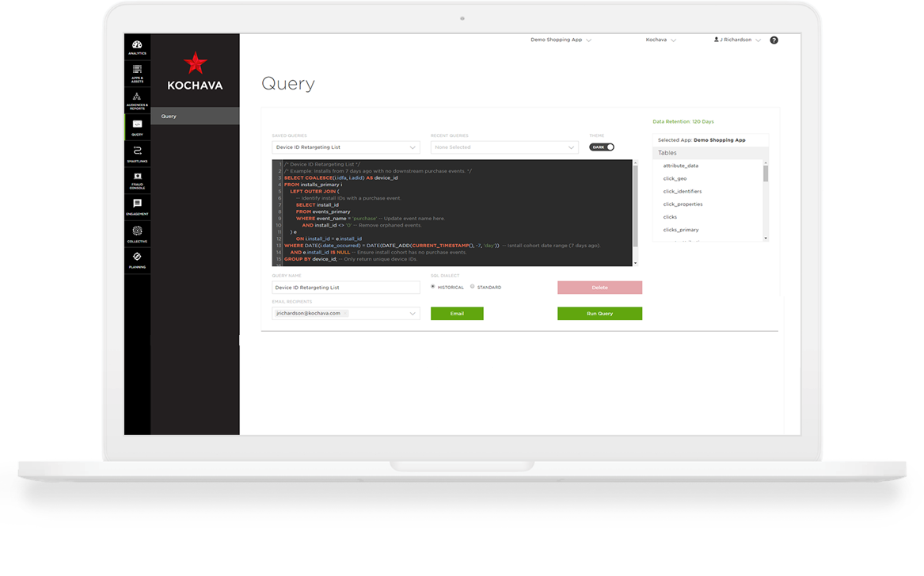924x576 pixels.
Task: Click the Tables panel header
Action: [x=710, y=153]
